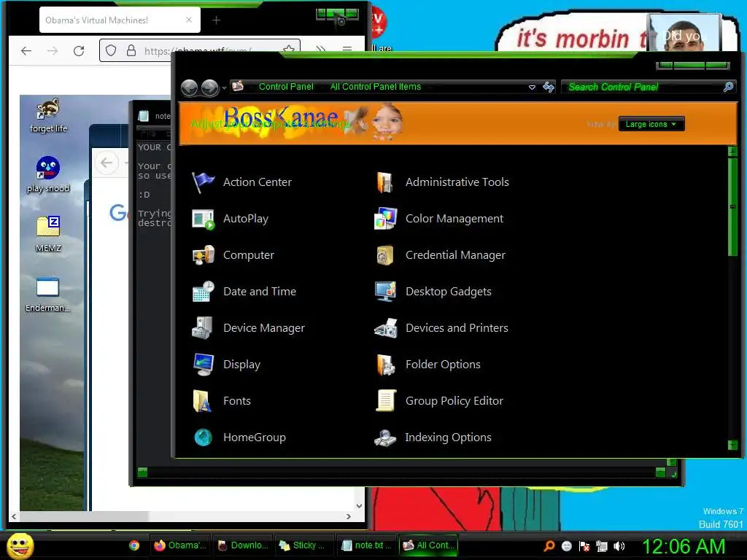Viewport: 747px width, 560px height.
Task: Open a new Firefox tab
Action: (x=216, y=20)
